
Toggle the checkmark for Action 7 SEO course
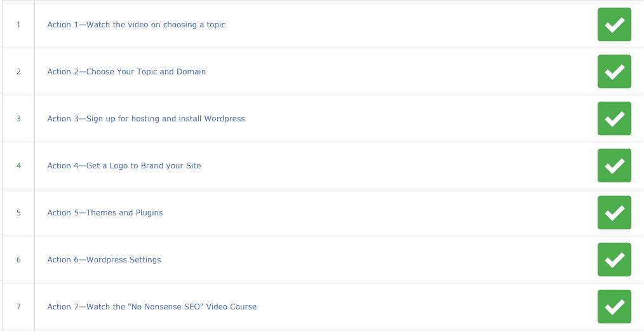pos(614,307)
